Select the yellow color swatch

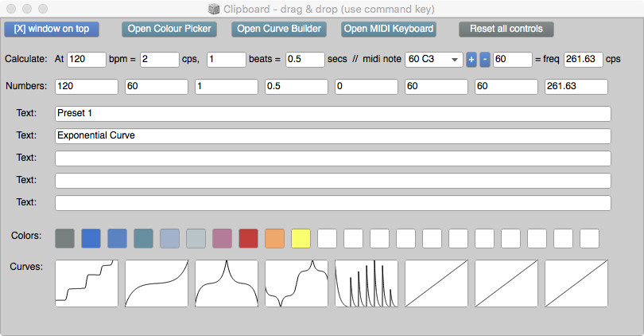(x=300, y=238)
